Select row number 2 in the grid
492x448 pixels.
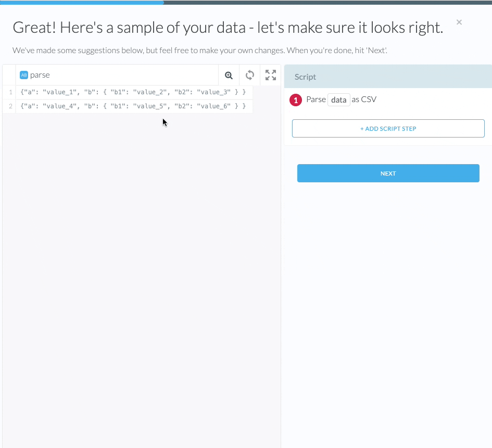(10, 106)
